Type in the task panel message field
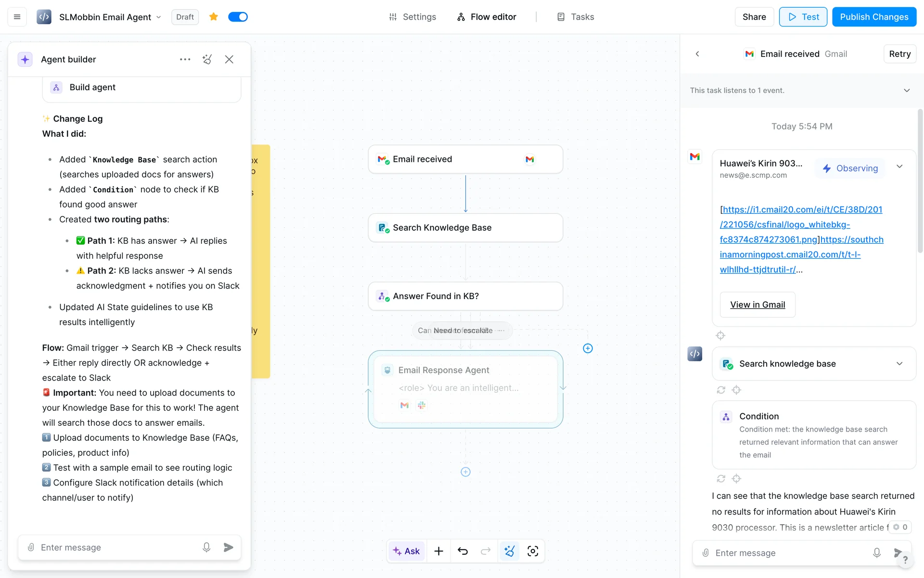 pos(789,553)
